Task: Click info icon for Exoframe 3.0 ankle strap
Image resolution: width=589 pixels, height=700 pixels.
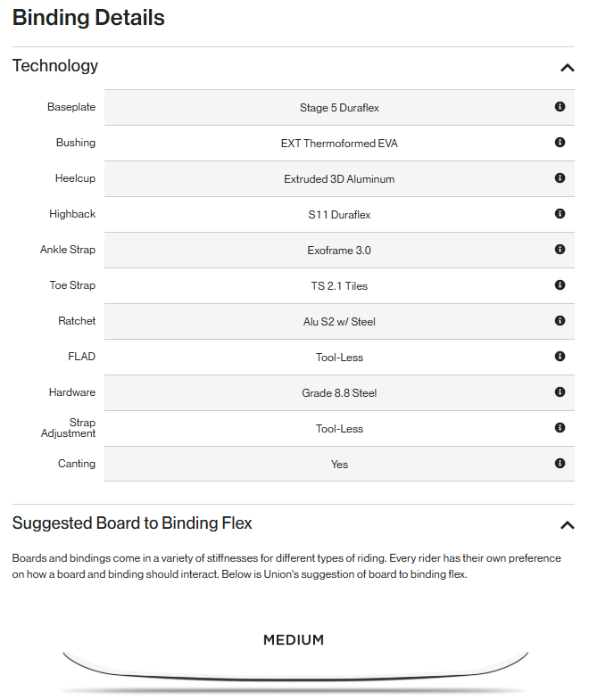Action: point(560,250)
